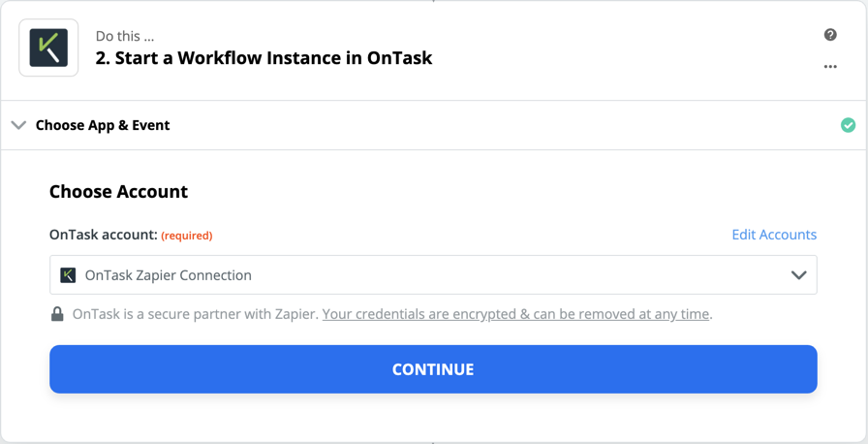Collapse the Choose App & Event section

[x=18, y=126]
